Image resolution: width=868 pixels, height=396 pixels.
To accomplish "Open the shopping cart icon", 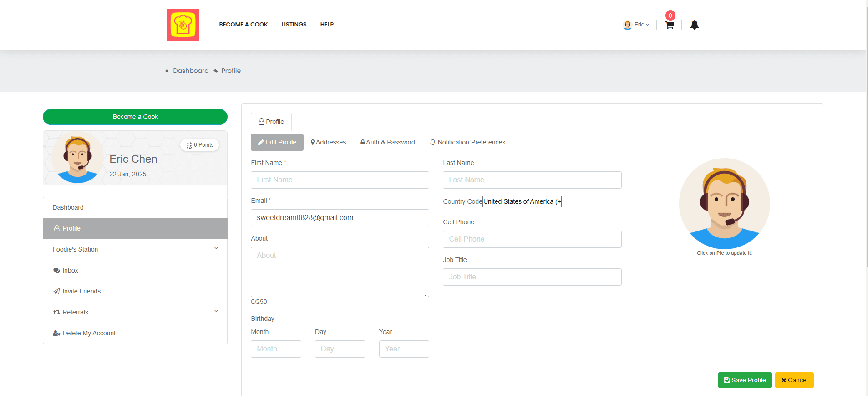I will 669,25.
